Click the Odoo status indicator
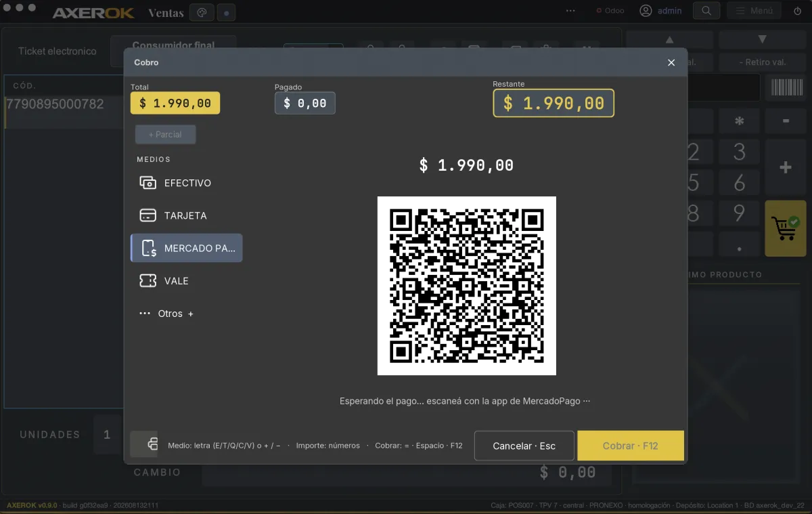Screen dimensions: 812x514 point(610,11)
